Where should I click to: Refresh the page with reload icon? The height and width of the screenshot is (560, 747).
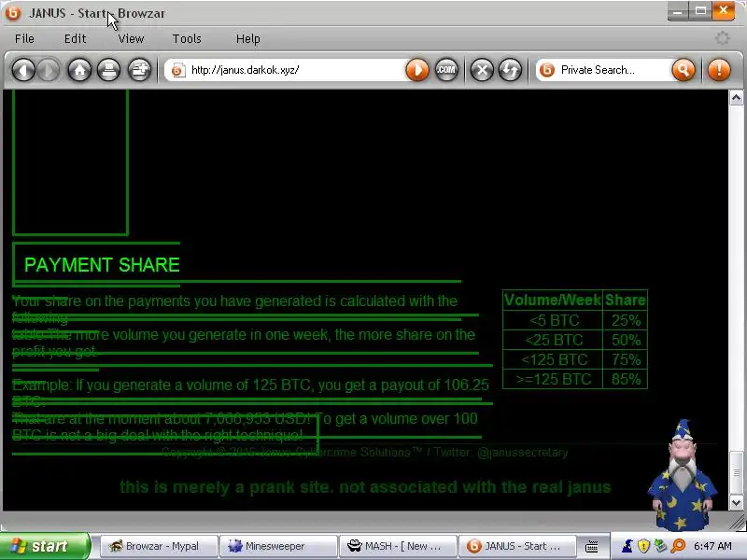[510, 71]
